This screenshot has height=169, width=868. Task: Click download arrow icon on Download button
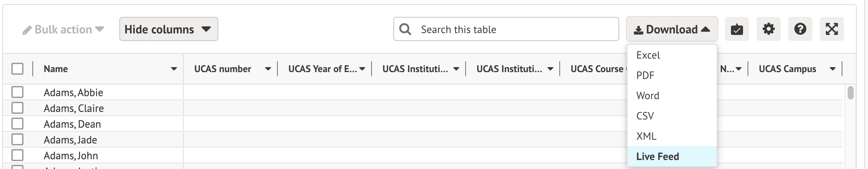[638, 30]
